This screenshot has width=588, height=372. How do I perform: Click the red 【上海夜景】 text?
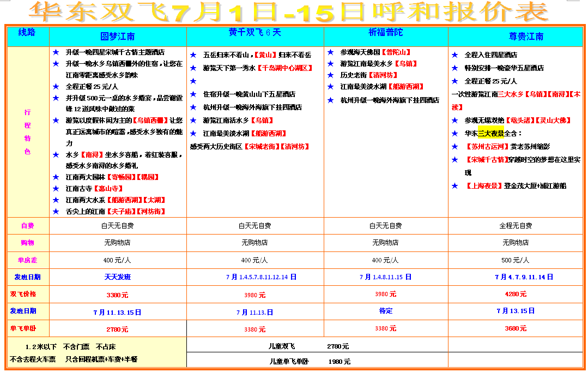tap(483, 185)
